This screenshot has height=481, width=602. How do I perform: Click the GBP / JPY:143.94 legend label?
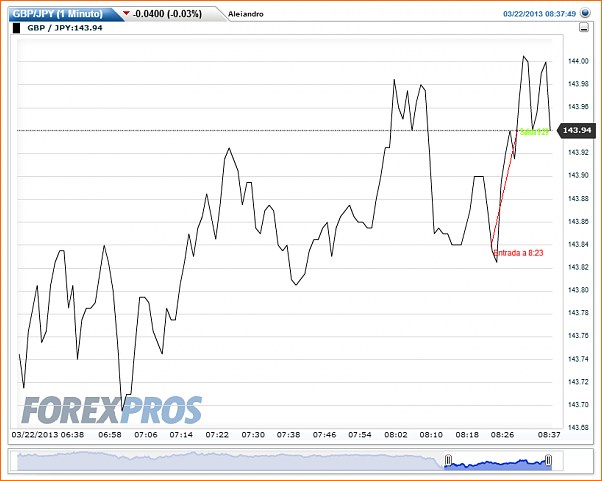tap(65, 28)
